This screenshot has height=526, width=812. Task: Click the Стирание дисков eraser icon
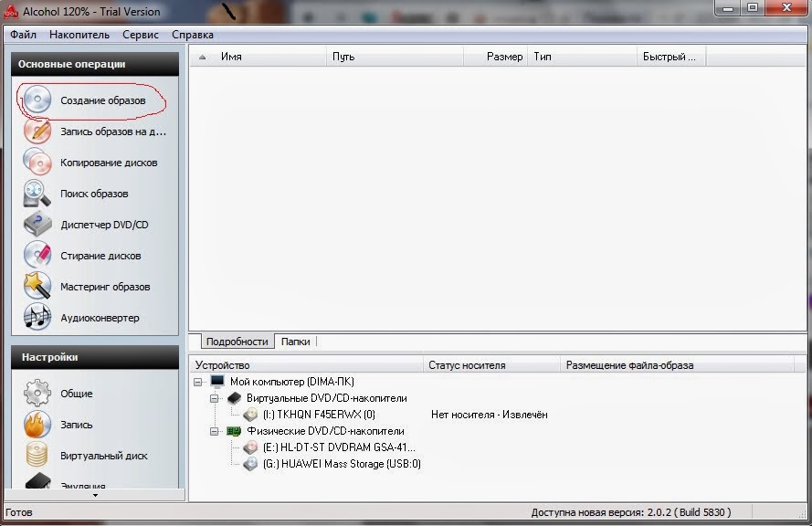[x=37, y=255]
